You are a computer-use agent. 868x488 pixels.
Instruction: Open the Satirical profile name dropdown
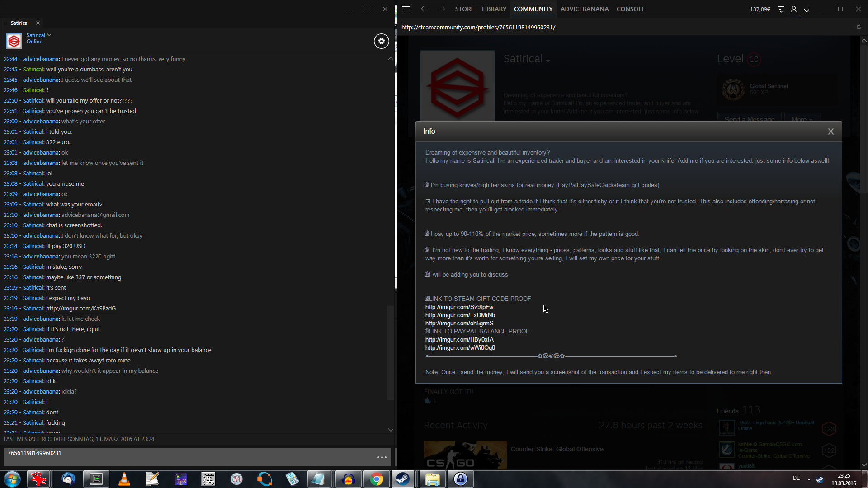click(548, 61)
